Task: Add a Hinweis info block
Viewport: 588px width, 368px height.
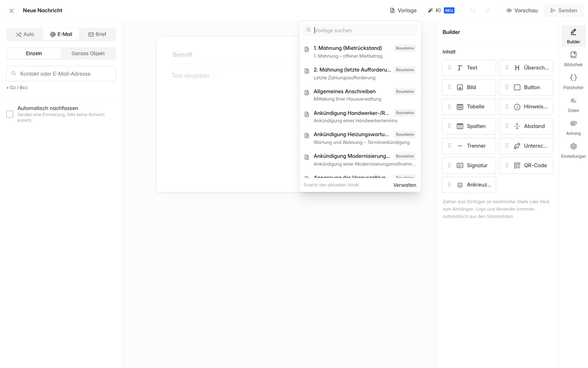Action: click(526, 107)
